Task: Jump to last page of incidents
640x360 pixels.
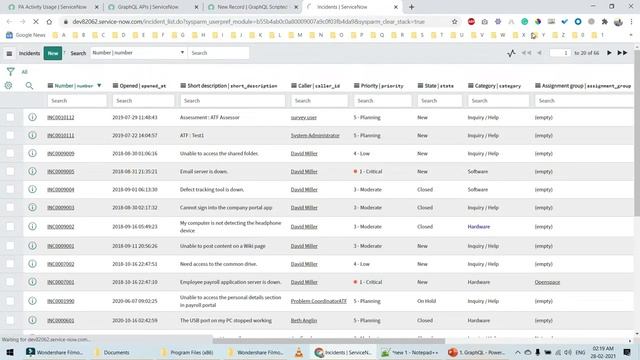Action: coord(622,53)
